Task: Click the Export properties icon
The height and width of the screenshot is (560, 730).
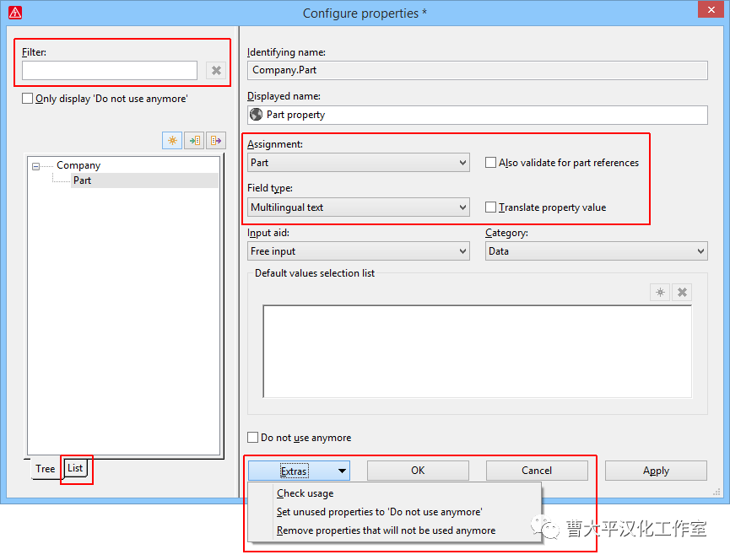Action: click(216, 141)
